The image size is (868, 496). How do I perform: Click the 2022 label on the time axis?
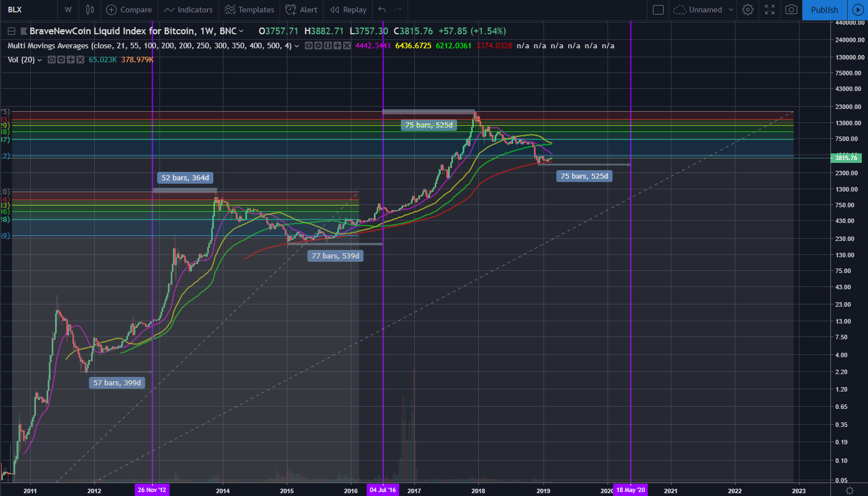[x=734, y=491]
